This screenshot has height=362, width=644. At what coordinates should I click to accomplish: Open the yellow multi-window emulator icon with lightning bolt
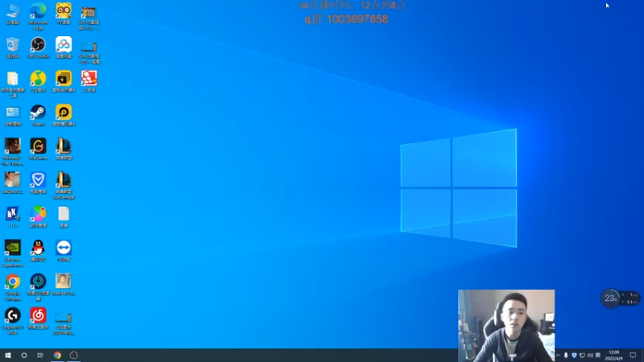click(x=64, y=82)
